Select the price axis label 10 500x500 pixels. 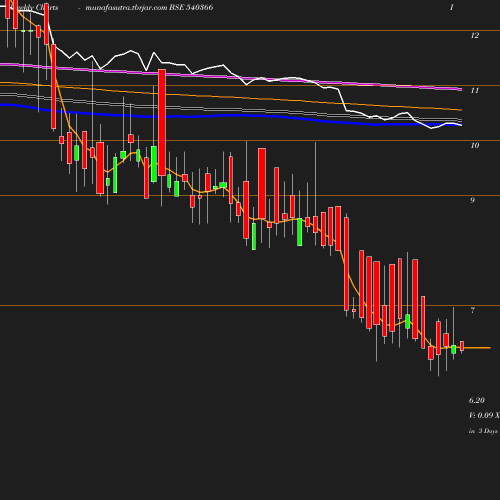pyautogui.click(x=475, y=145)
